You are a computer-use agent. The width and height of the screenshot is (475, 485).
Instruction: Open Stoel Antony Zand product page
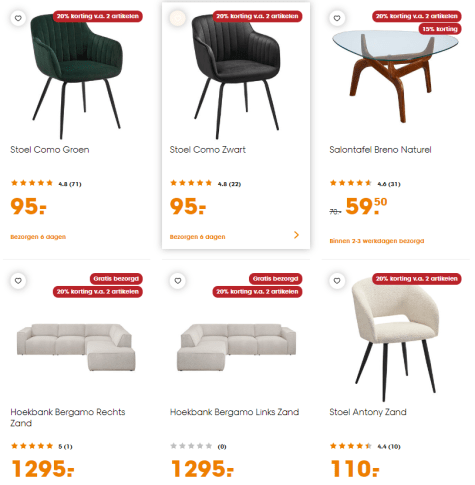click(368, 412)
